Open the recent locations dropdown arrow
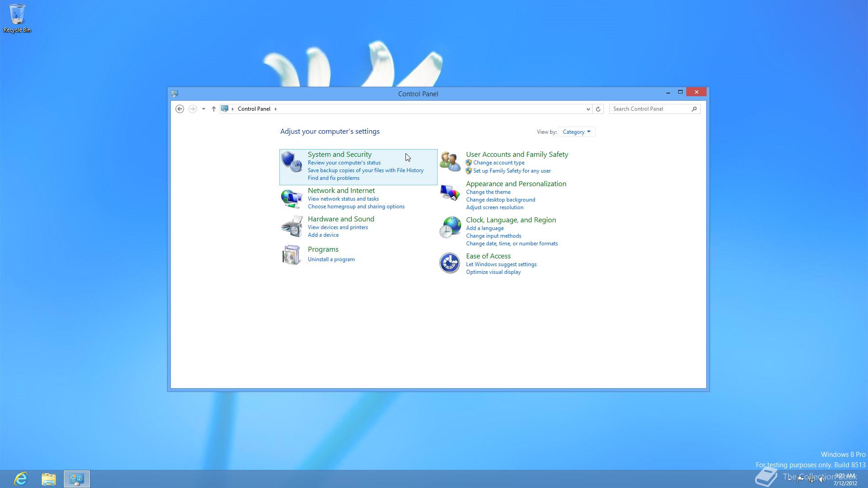Viewport: 868px width, 488px height. pos(203,109)
